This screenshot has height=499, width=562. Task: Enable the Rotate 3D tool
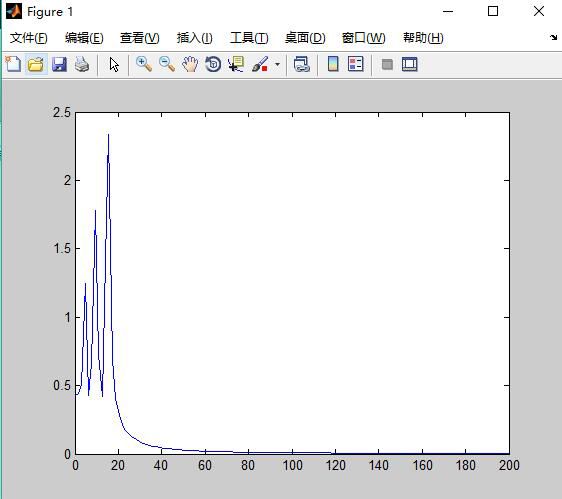[x=213, y=65]
